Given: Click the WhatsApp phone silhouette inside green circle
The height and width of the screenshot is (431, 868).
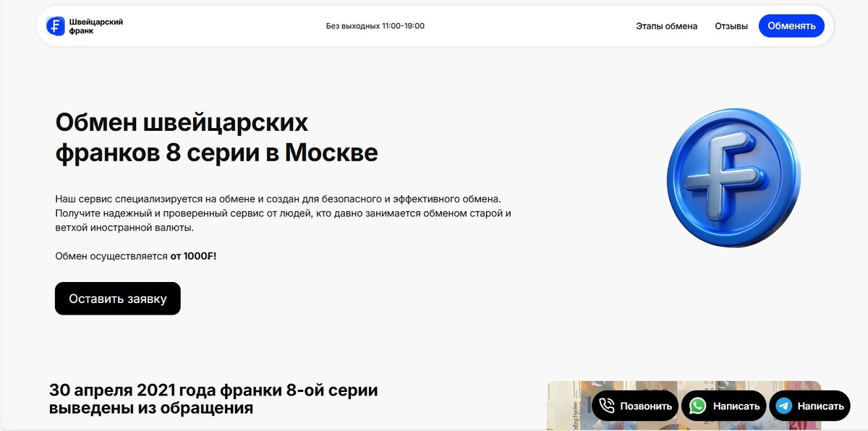Looking at the screenshot, I should click(x=697, y=406).
